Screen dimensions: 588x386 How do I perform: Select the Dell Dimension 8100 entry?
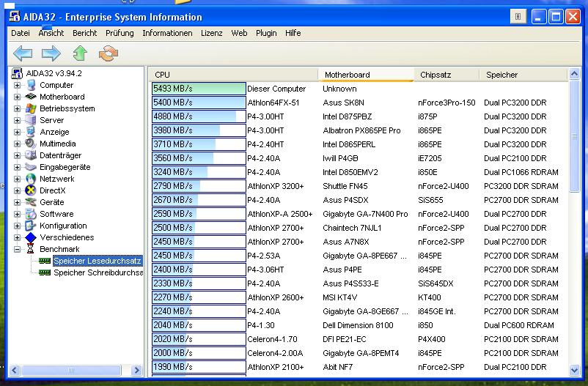click(x=358, y=325)
